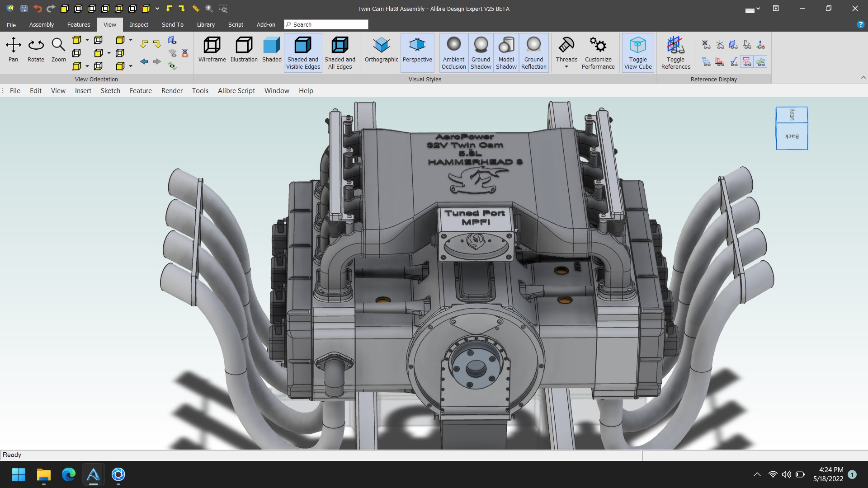The image size is (868, 488).
Task: Click the Alibre app logo in title bar
Action: (10, 9)
